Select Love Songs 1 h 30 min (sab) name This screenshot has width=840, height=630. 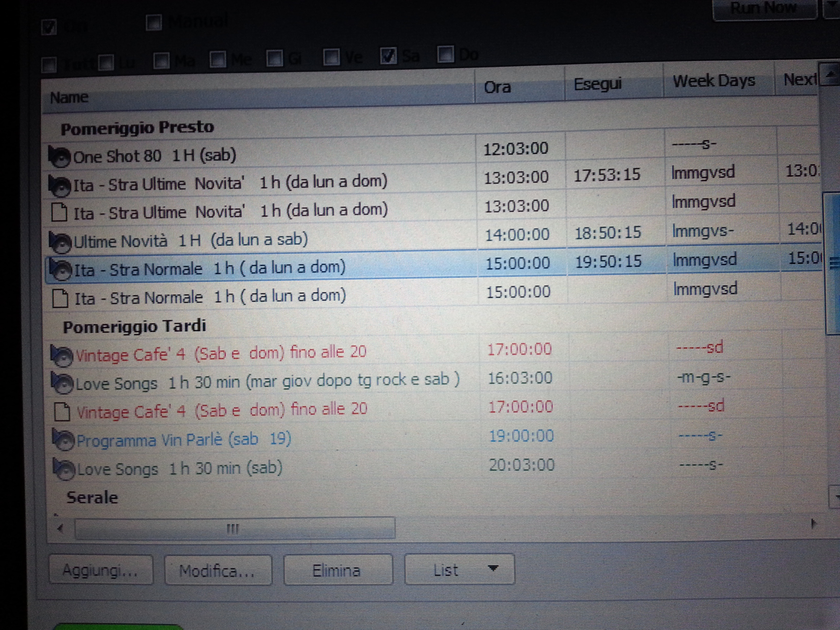180,469
